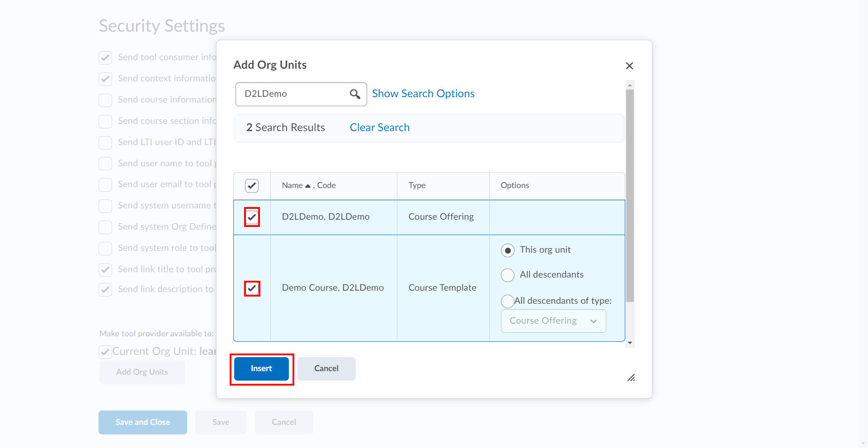Close the Add Org Units dialog
868x448 pixels.
click(x=629, y=66)
